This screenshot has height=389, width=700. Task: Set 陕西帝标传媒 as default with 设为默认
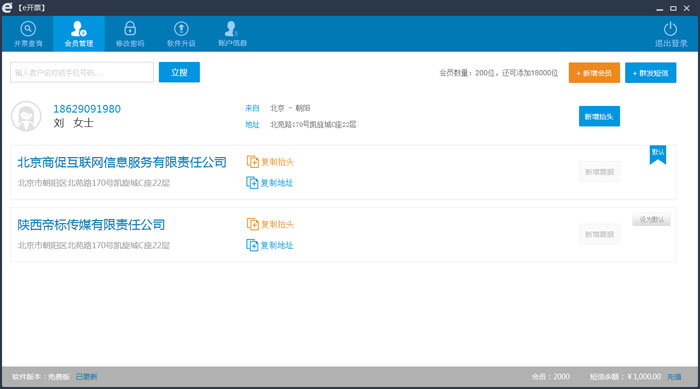coord(651,220)
